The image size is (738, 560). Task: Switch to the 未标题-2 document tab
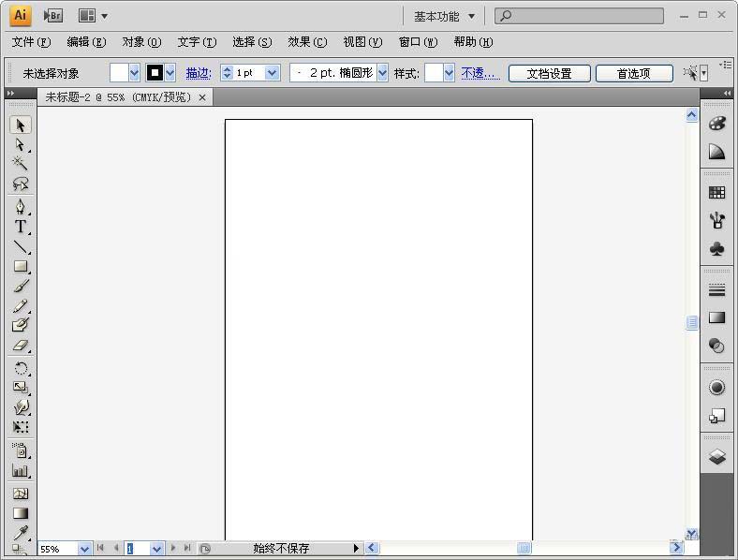(117, 97)
